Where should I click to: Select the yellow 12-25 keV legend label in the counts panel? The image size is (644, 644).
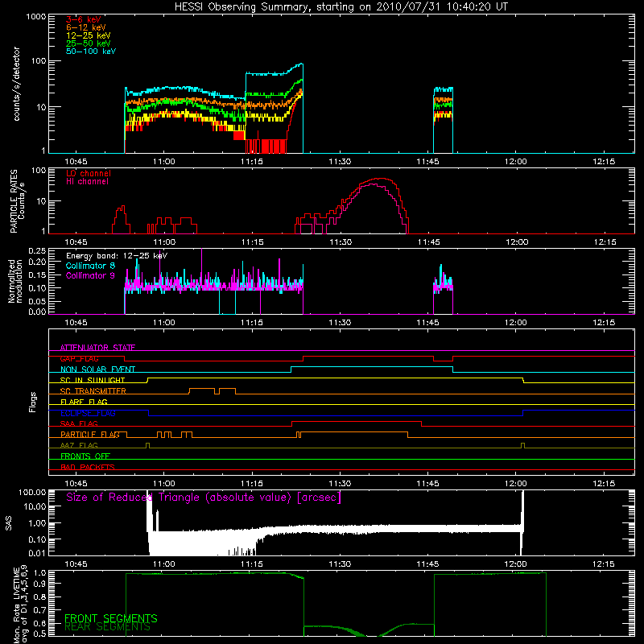[89, 35]
